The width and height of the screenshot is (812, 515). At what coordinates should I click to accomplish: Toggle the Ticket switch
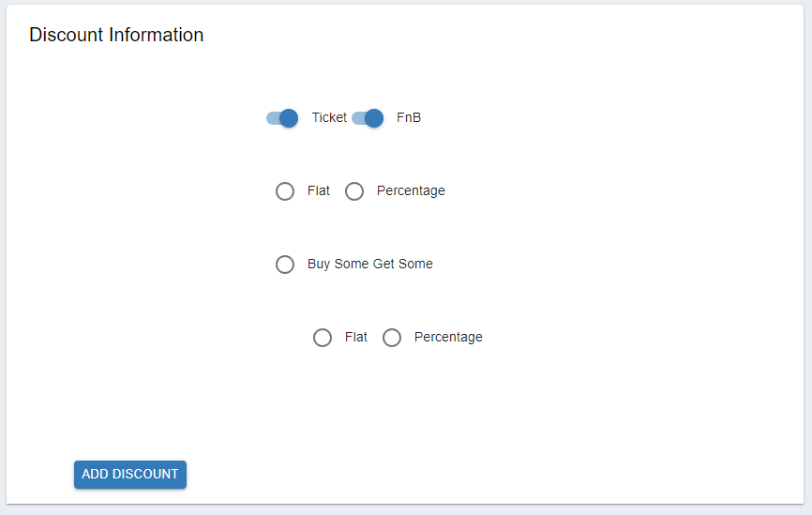(282, 118)
